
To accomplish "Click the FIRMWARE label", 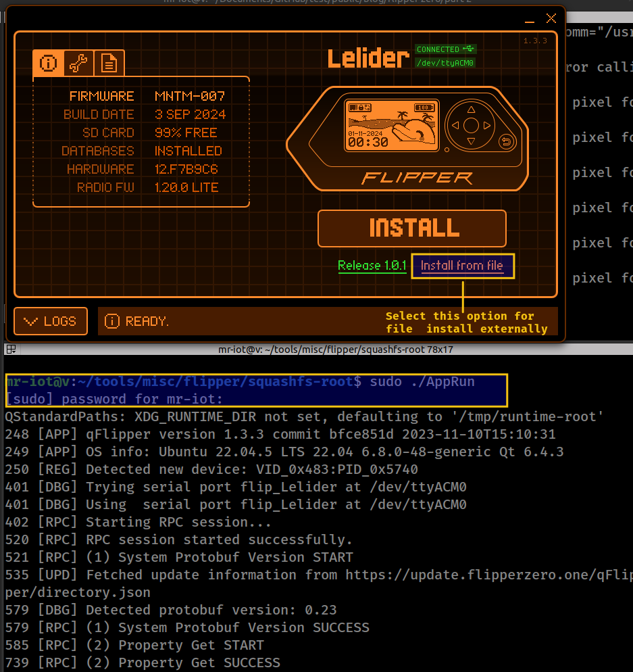I will [102, 96].
